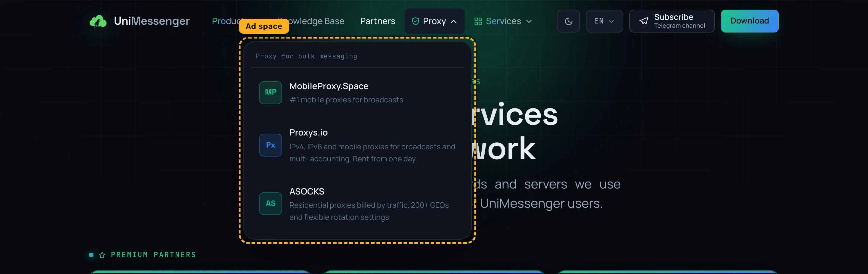Viewport: 868px width, 274px height.
Task: Open the EN language selector
Action: pos(604,21)
